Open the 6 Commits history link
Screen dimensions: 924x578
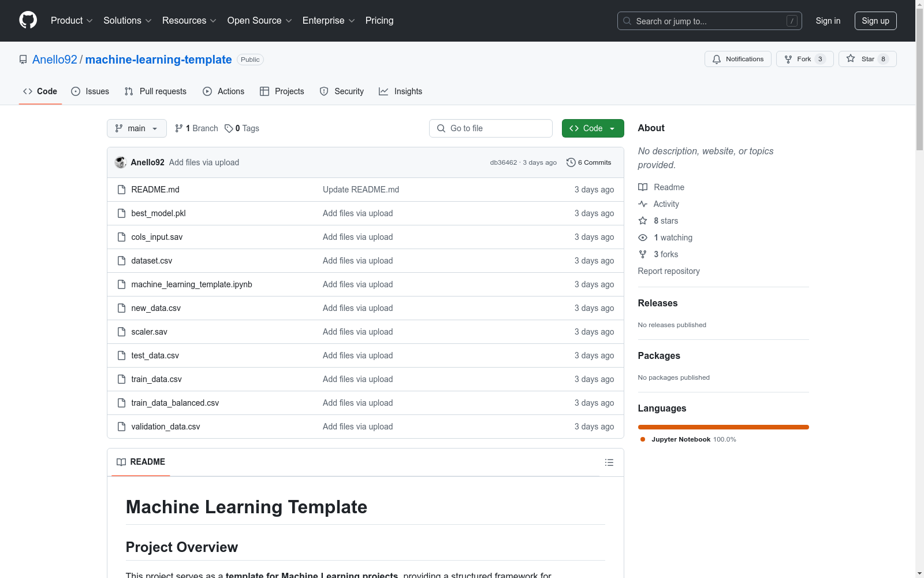point(589,162)
